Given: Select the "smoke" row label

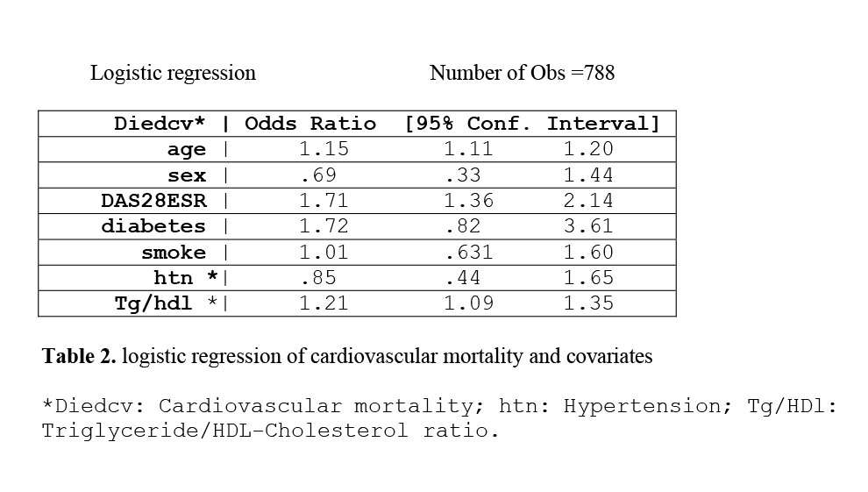Looking at the screenshot, I should (174, 253).
